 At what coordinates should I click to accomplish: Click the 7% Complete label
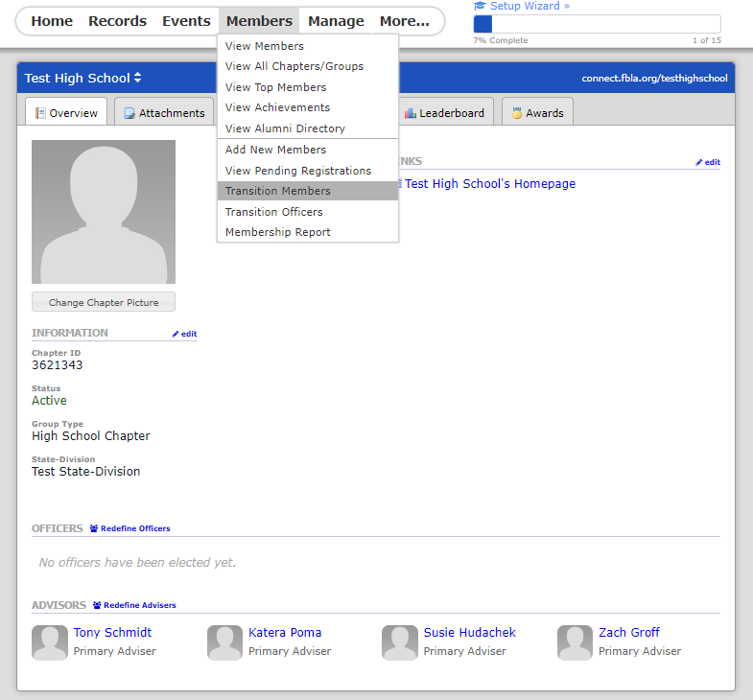501,40
